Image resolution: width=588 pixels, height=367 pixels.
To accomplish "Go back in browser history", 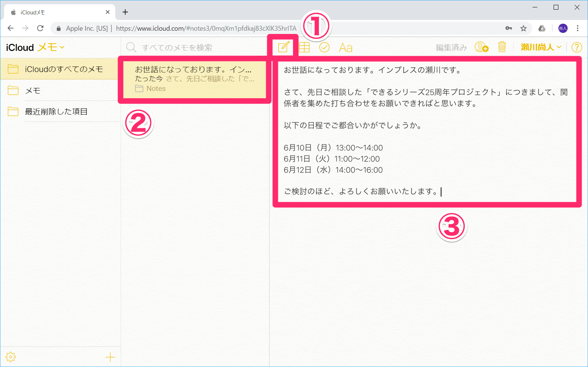I will pyautogui.click(x=10, y=28).
